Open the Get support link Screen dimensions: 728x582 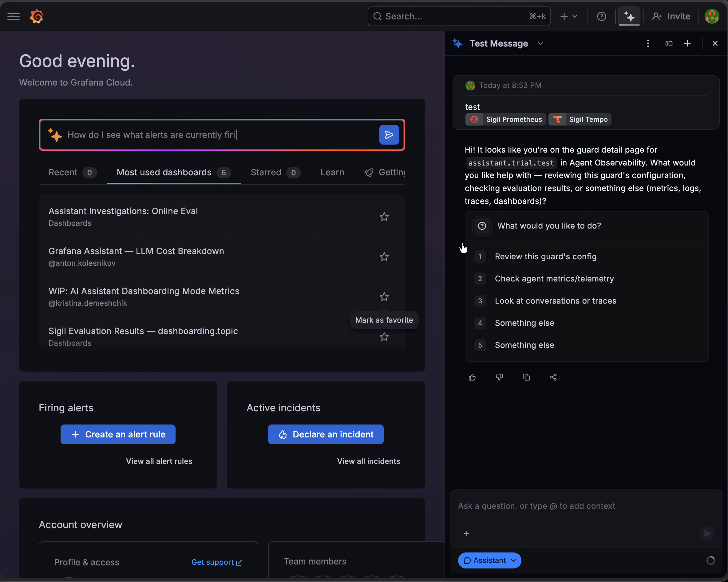(217, 562)
